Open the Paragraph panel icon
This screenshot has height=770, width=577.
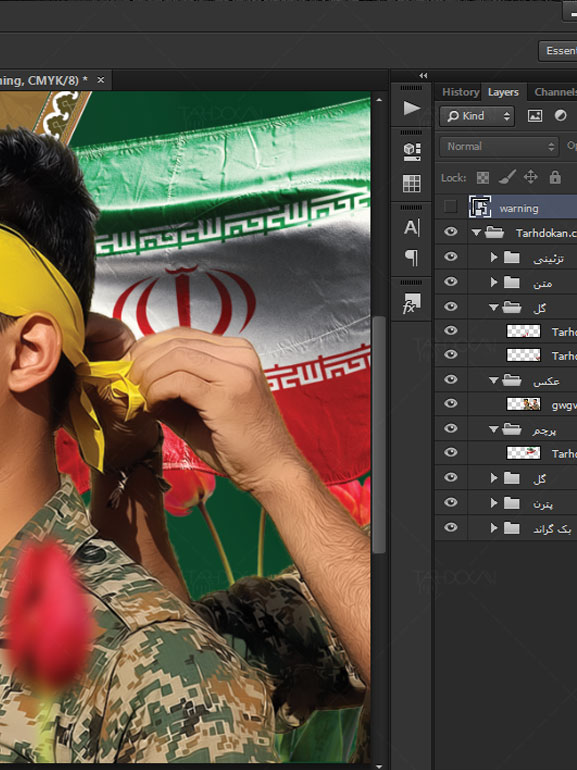pos(412,257)
